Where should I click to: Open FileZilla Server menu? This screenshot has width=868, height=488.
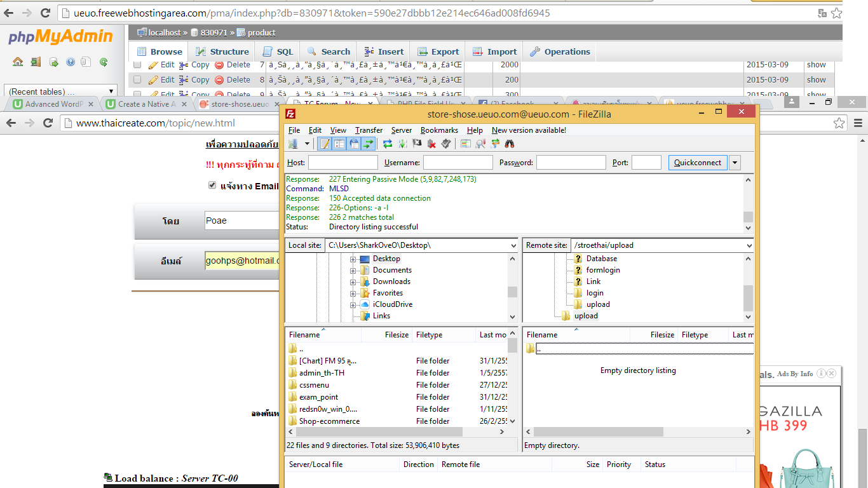pyautogui.click(x=401, y=130)
